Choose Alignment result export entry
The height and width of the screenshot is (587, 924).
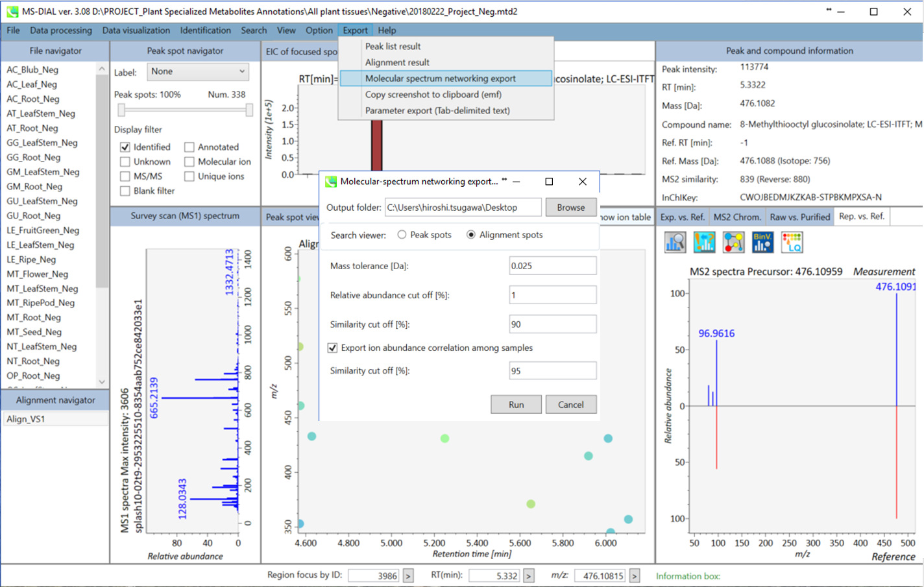coord(446,62)
